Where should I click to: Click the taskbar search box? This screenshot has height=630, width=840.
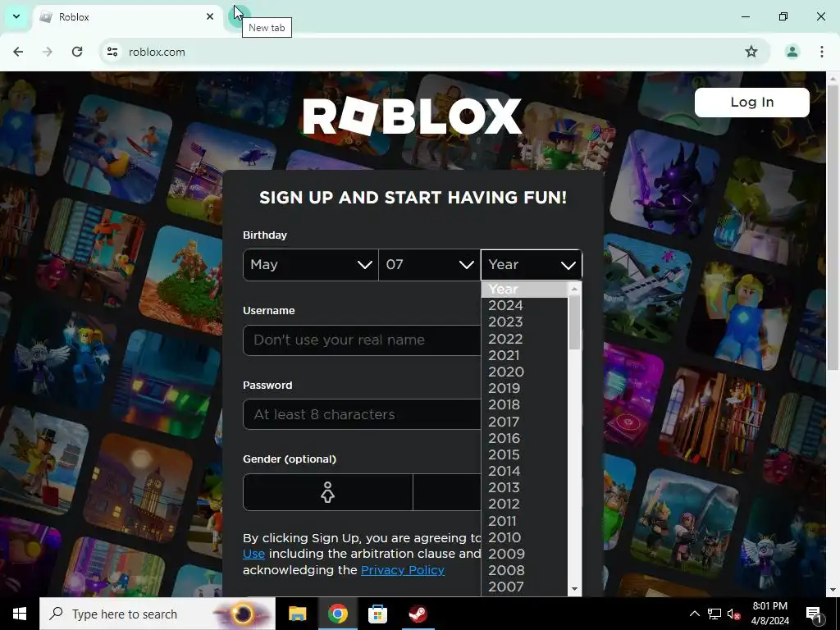(x=157, y=614)
